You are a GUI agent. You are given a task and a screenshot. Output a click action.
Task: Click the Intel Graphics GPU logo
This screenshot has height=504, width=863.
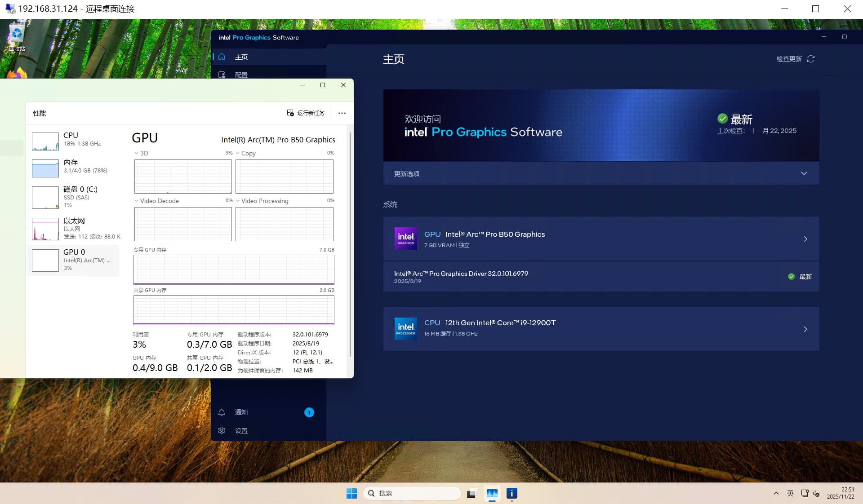click(x=405, y=239)
